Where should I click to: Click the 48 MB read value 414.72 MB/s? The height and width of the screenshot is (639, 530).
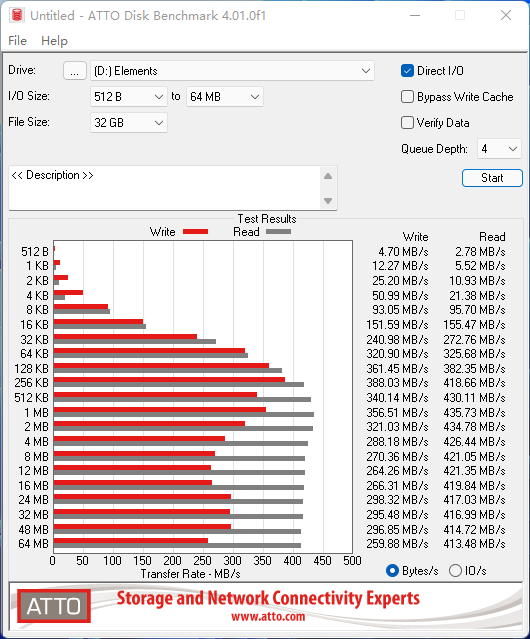[475, 529]
